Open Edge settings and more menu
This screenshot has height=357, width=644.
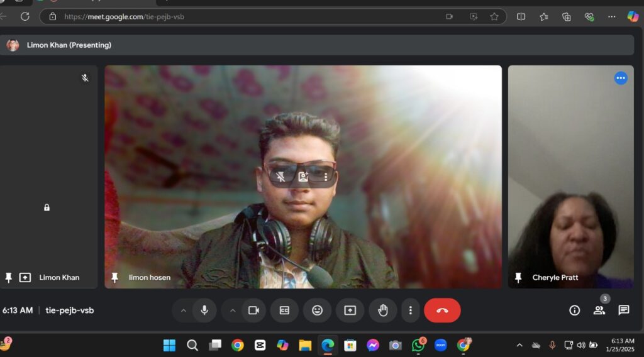pos(611,16)
